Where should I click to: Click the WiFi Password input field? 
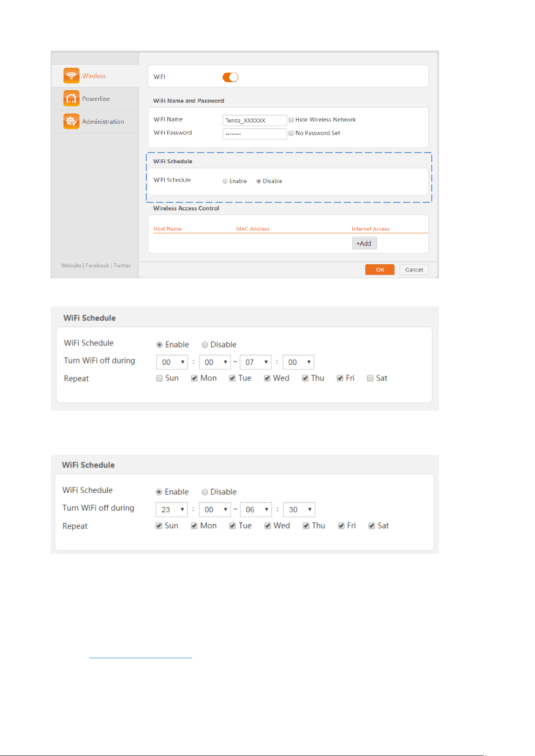pyautogui.click(x=254, y=134)
